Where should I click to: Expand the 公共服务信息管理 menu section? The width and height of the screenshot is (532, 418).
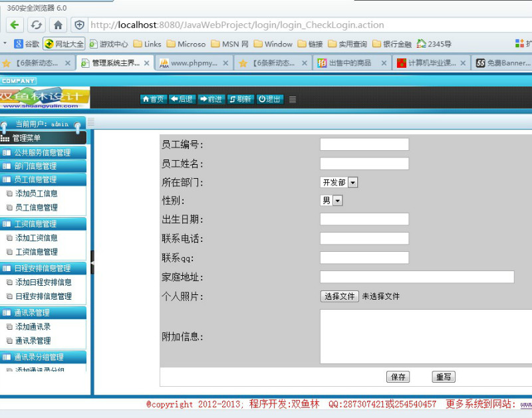43,153
